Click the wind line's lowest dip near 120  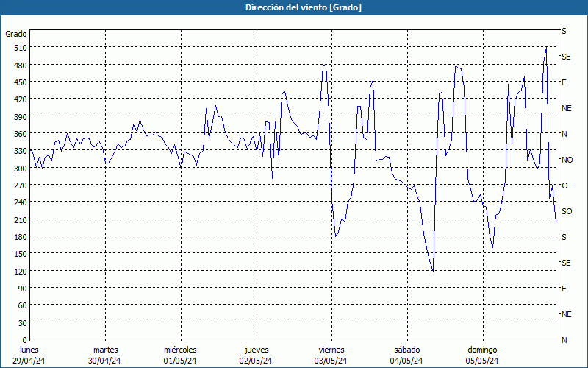tap(433, 272)
